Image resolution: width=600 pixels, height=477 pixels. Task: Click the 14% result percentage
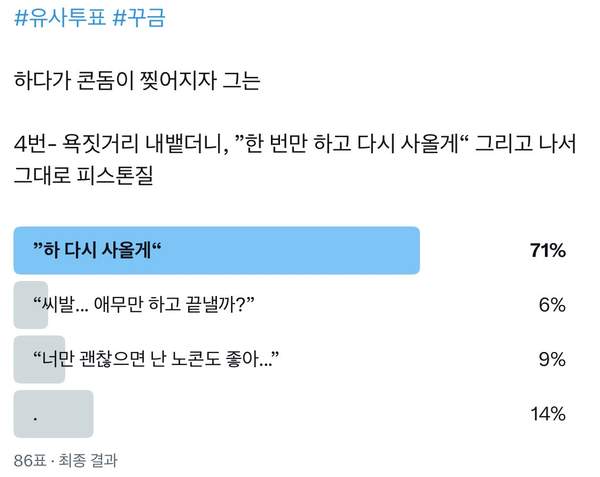(549, 412)
